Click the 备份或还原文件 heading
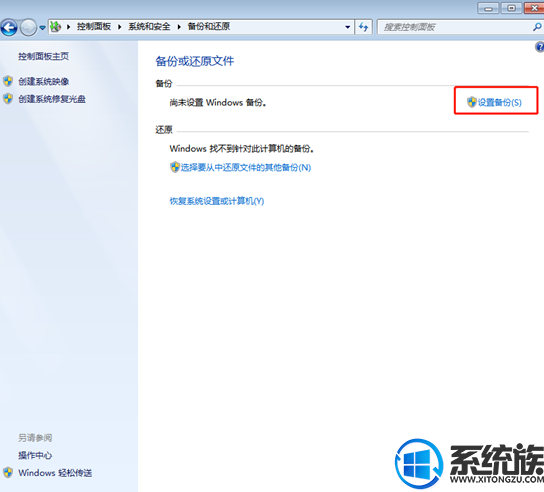 click(195, 61)
